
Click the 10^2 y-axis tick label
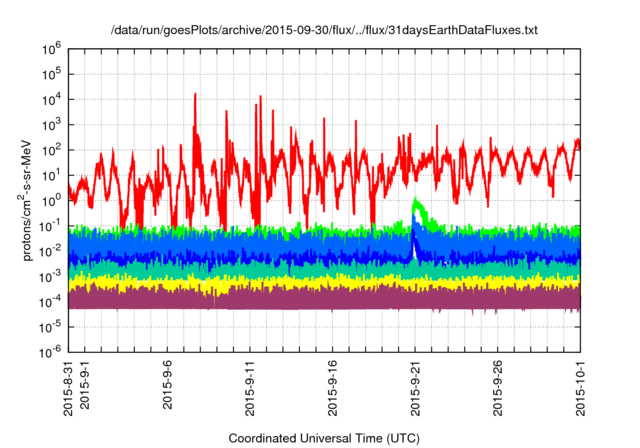tap(51, 150)
